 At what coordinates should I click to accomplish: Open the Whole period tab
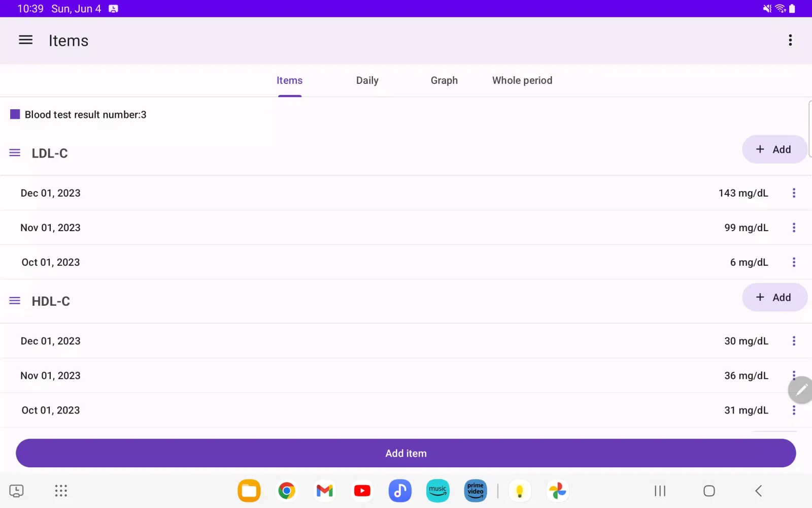point(522,80)
